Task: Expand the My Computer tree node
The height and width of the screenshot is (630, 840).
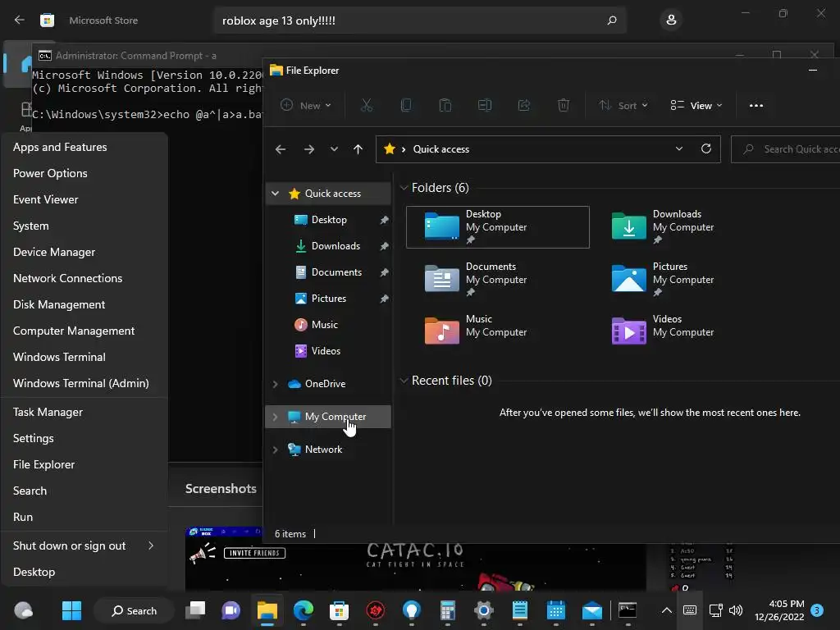Action: tap(276, 417)
